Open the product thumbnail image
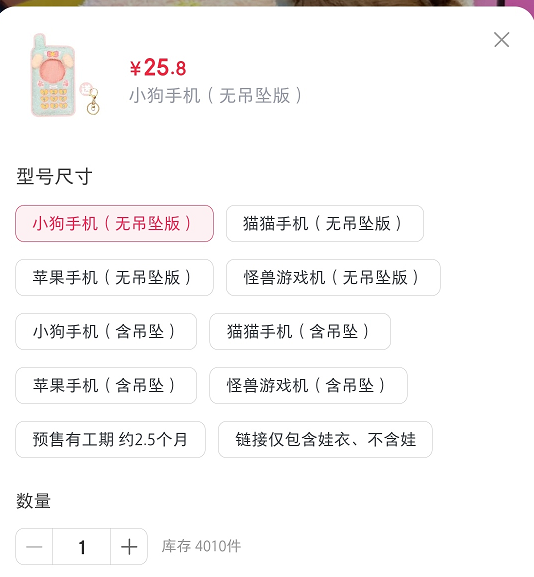The height and width of the screenshot is (577, 534). point(65,75)
